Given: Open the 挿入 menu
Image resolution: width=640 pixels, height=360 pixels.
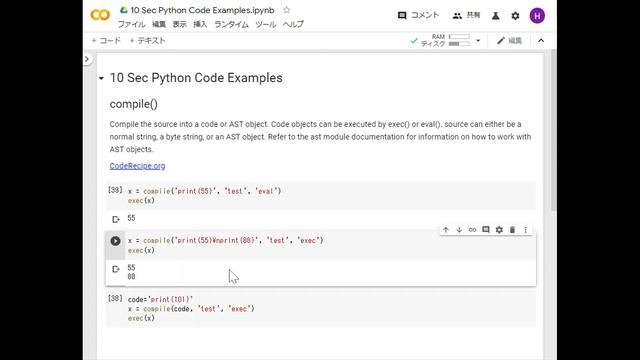Looking at the screenshot, I should (x=200, y=24).
